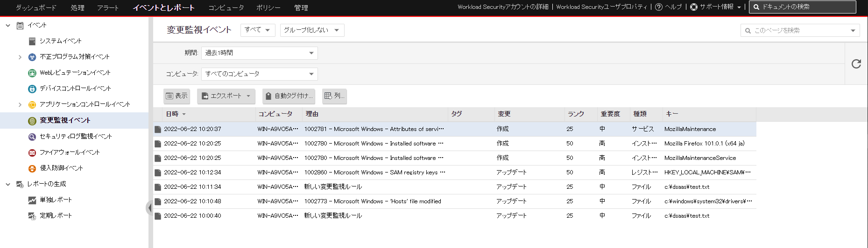Click the Auto-Tagging (自動タグ付け) button
The width and height of the screenshot is (868, 248).
[x=289, y=96]
